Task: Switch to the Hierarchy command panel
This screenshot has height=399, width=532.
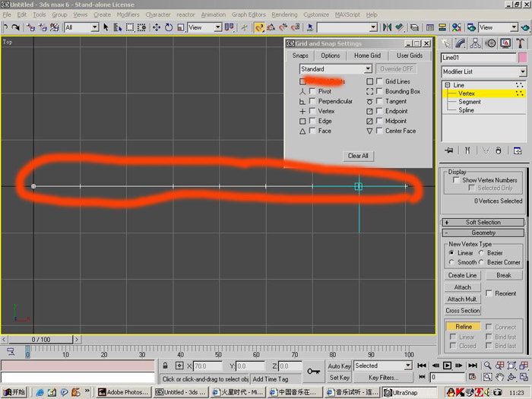Action: [475, 43]
